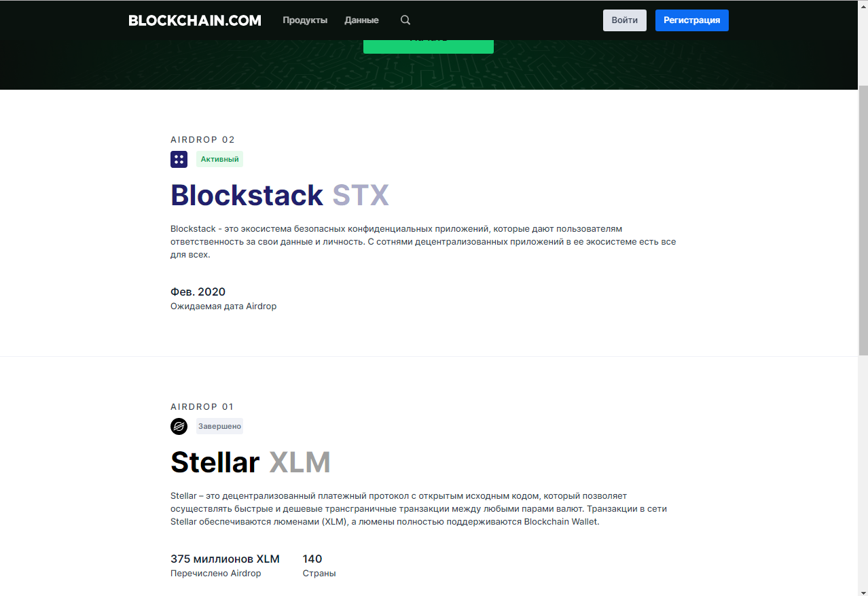Click the Blockstack four-dot logo icon
The height and width of the screenshot is (596, 868).
click(179, 160)
